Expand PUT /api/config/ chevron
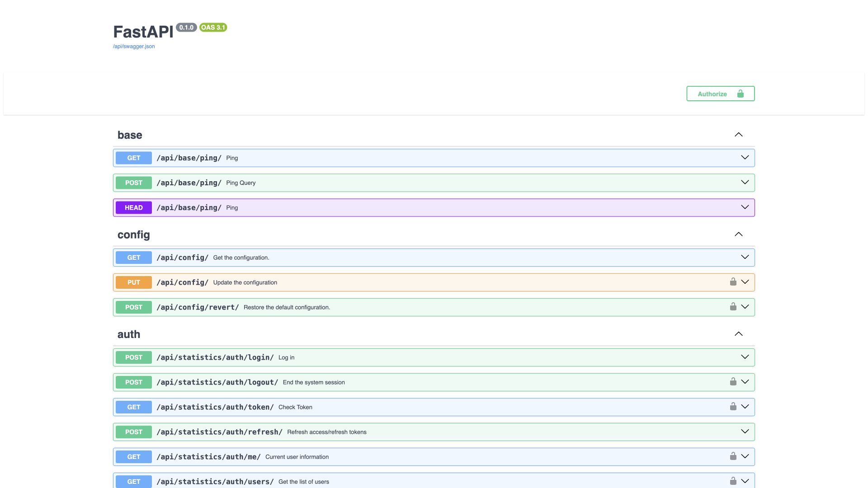The image size is (868, 488). 745,282
